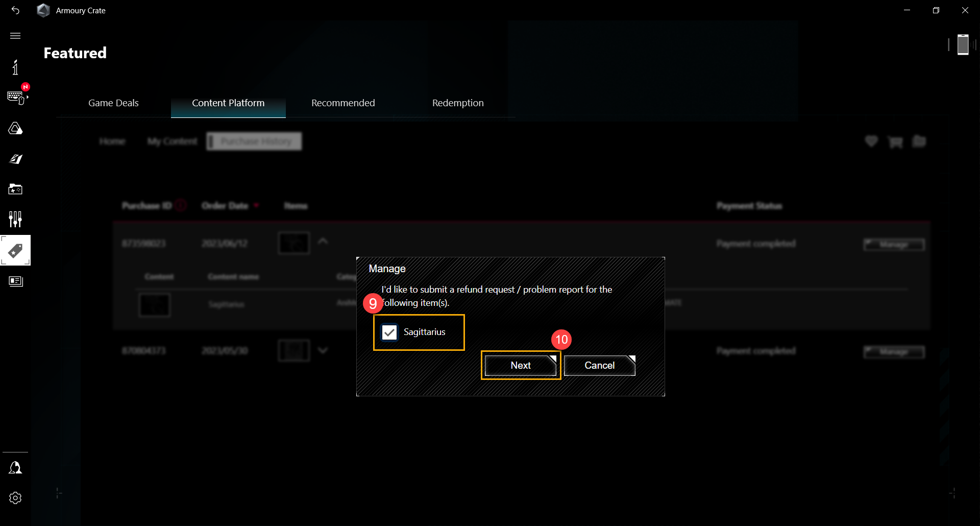Select the Featured tag icon in sidebar
The height and width of the screenshot is (526, 980).
[15, 250]
